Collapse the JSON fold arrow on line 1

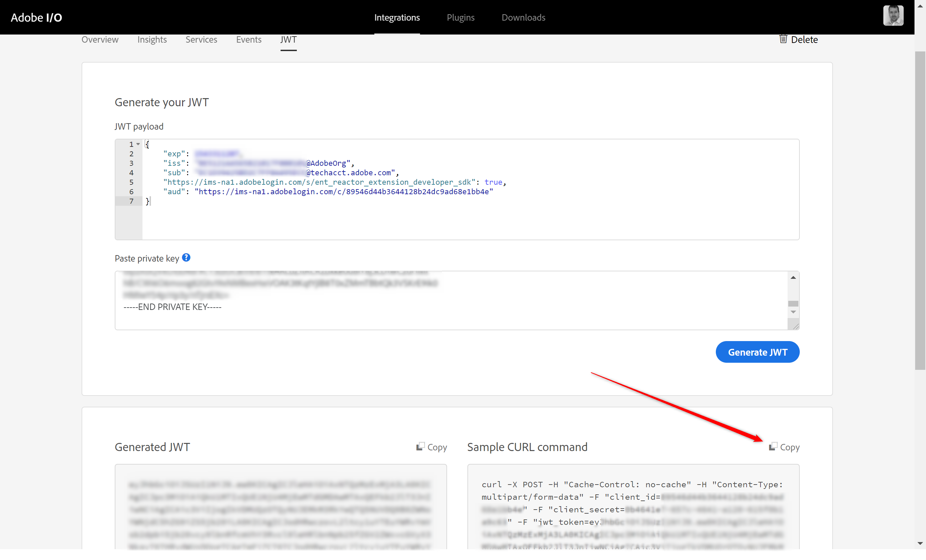point(138,144)
